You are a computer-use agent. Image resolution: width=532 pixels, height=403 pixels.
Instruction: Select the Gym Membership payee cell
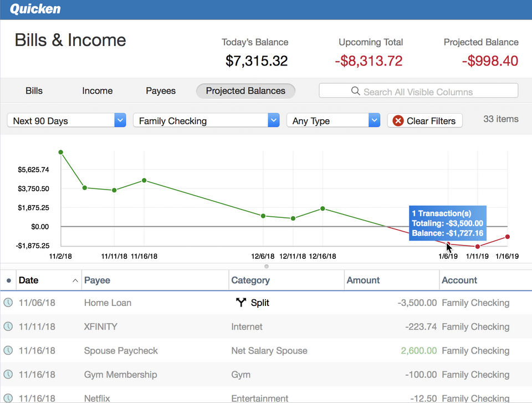coord(120,375)
